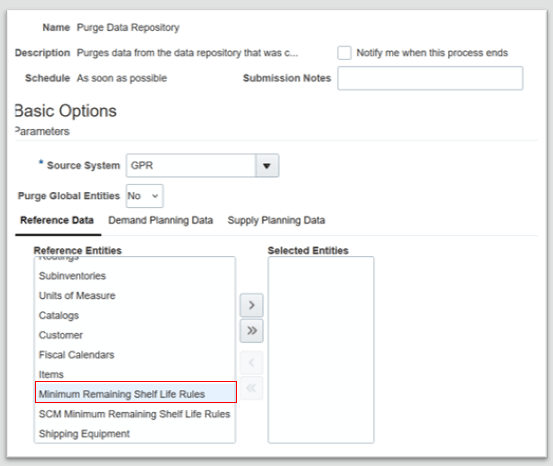Move all entities with double right arrow

point(251,331)
